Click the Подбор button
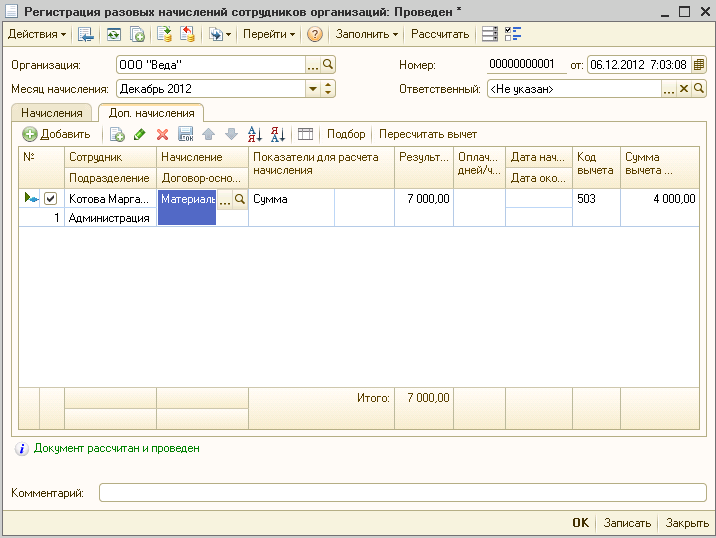716x538 pixels. click(346, 134)
